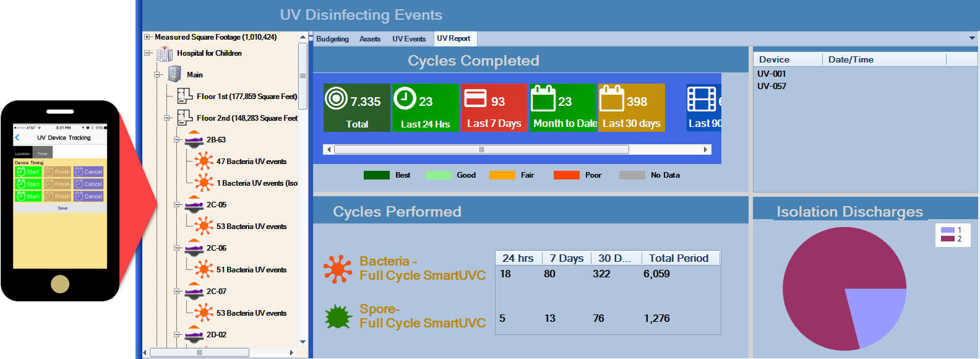Tap the Save button on the phone
This screenshot has width=980, height=359.
click(x=62, y=209)
